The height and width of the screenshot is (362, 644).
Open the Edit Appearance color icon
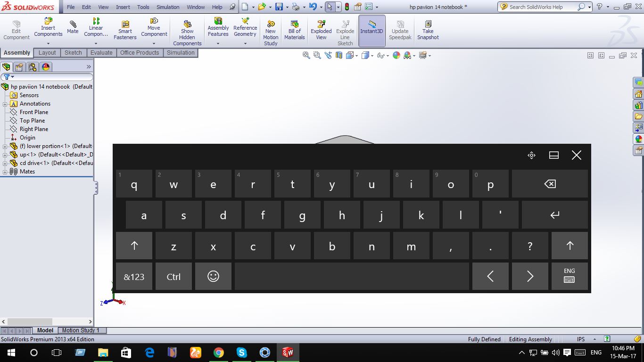(396, 55)
